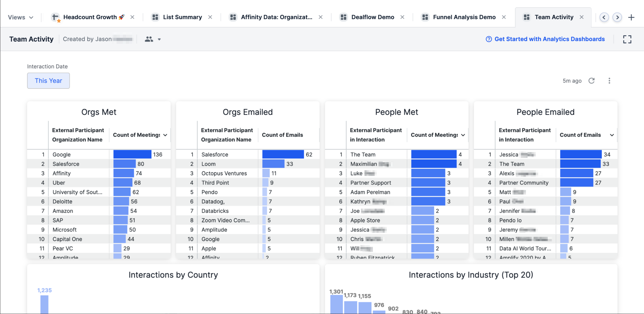
Task: Open the dashboard in fullscreen mode
Action: 627,39
